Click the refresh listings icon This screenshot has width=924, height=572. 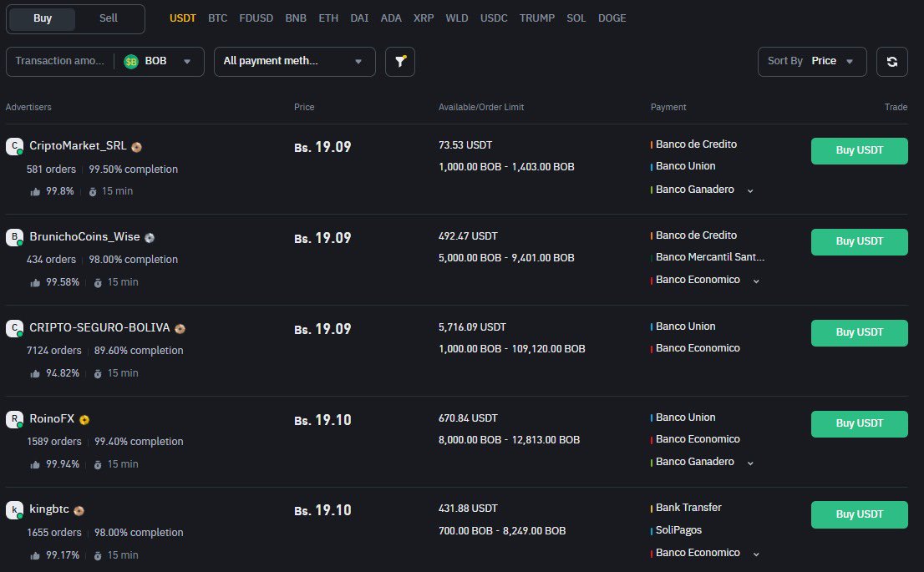click(x=891, y=61)
